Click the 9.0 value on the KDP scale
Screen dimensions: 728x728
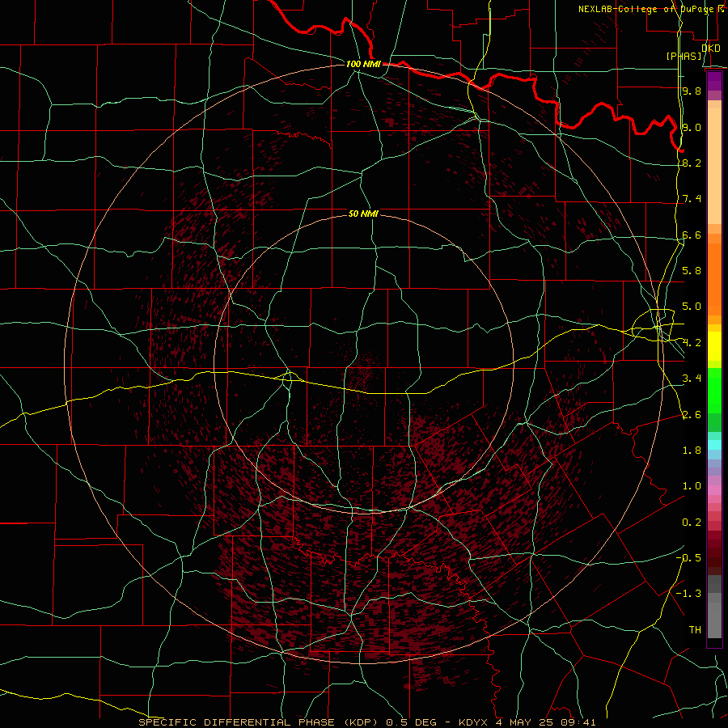[692, 127]
